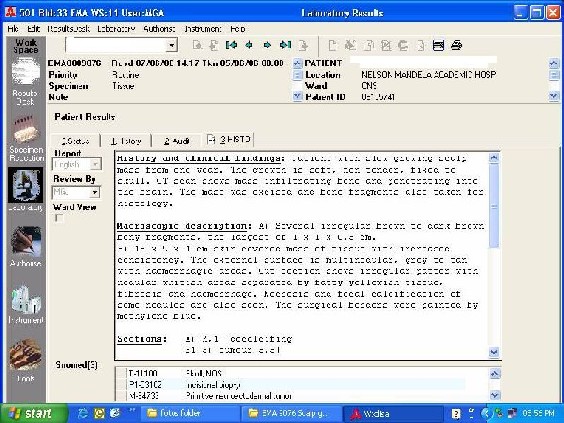This screenshot has width=564, height=423.
Task: Open the Report language dropdown
Action: 95,164
